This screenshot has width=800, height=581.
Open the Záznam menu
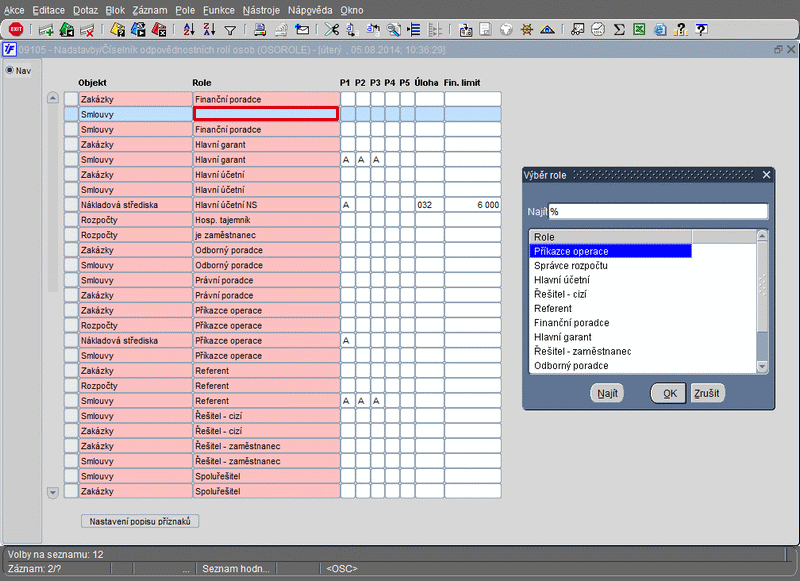149,9
